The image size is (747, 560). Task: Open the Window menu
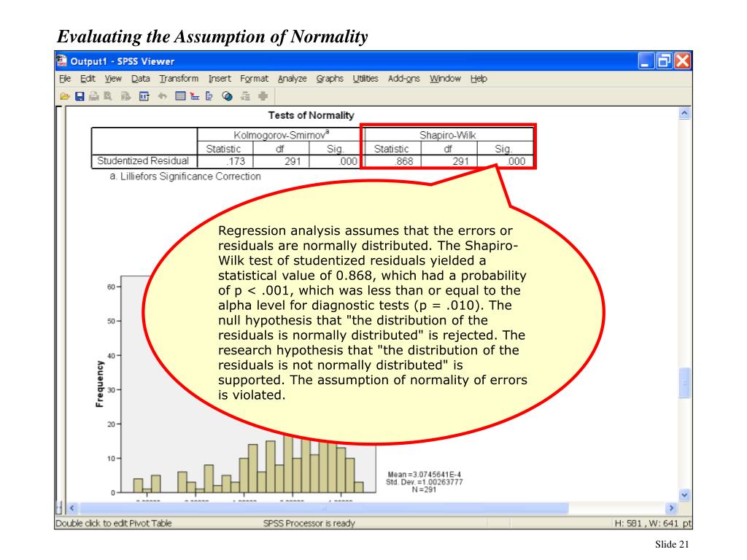coord(445,79)
